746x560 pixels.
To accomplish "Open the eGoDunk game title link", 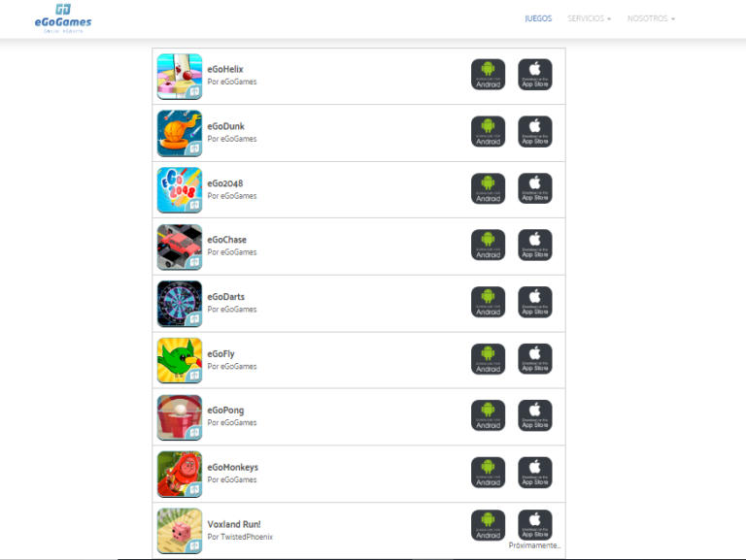I will coord(226,126).
